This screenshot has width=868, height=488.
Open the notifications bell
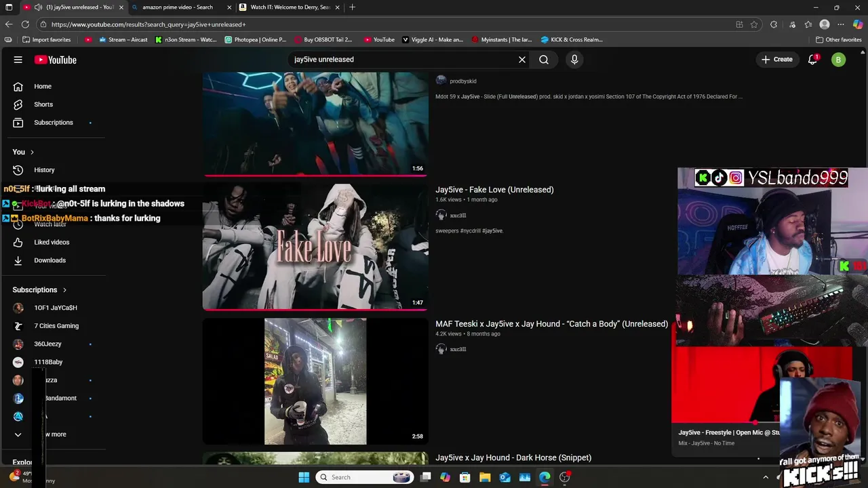point(812,60)
